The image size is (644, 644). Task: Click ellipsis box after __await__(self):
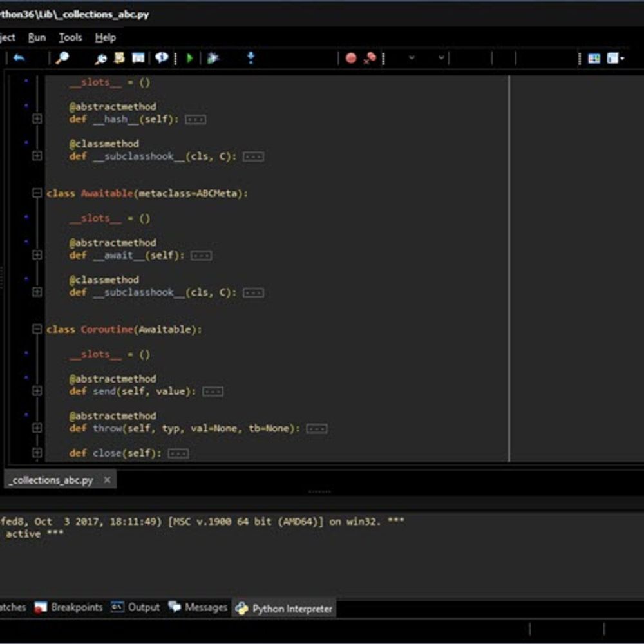tap(201, 256)
